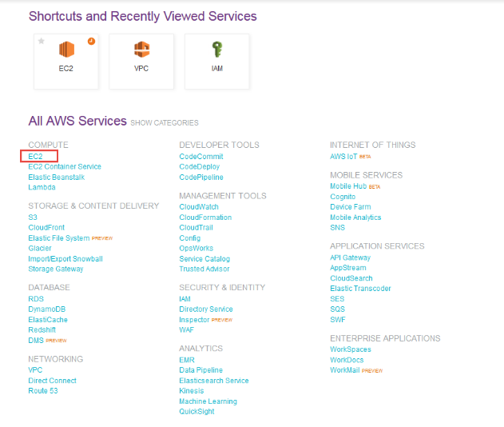Open Mobile Analytics service
Image resolution: width=504 pixels, height=427 pixels.
tap(355, 217)
